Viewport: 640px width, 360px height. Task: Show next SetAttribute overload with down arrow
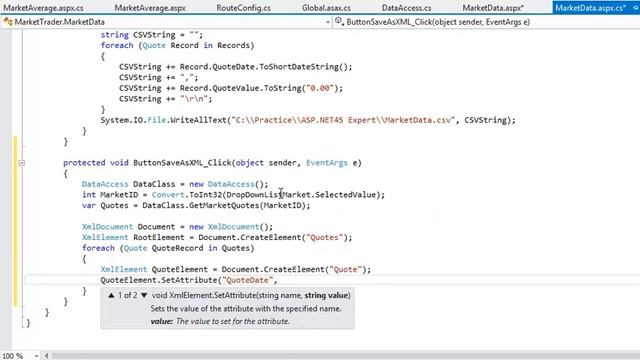pos(144,295)
